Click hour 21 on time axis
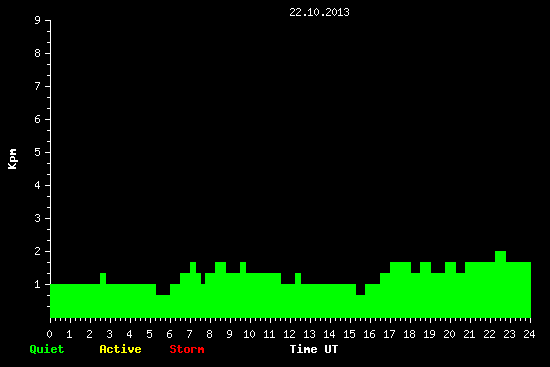This screenshot has width=550, height=367. coord(469,334)
